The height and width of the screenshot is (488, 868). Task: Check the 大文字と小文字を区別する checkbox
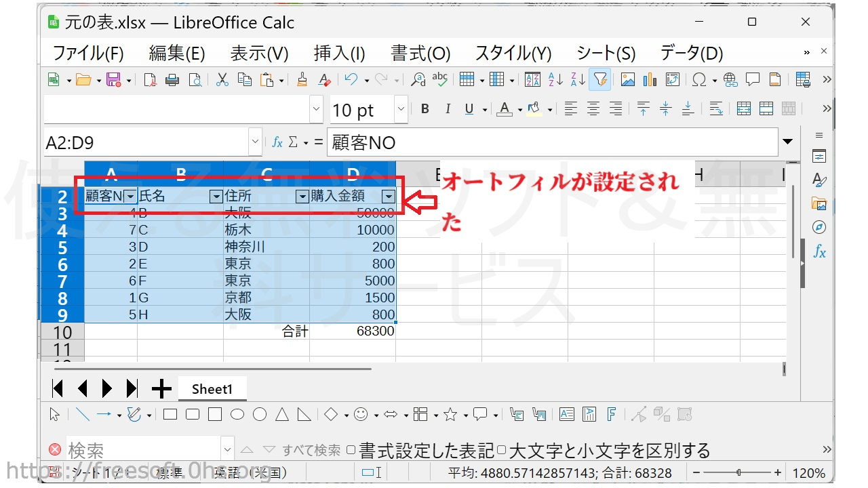(x=501, y=449)
